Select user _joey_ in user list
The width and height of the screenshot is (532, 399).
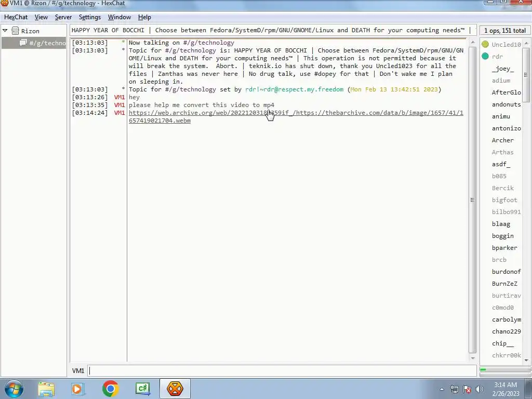point(503,69)
